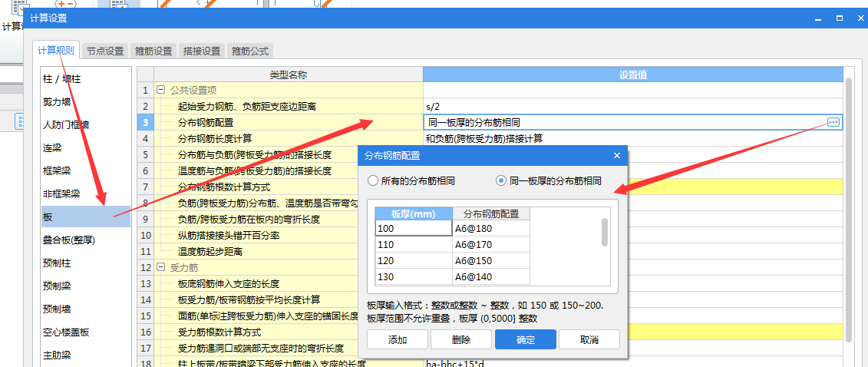The width and height of the screenshot is (868, 367).
Task: Click the 板厚 110 cell
Action: 414,245
